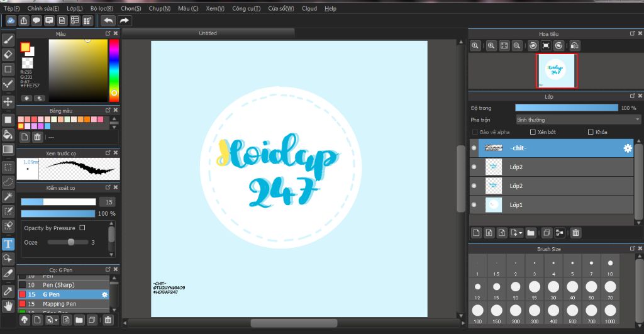Screen dimensions: 644x334
Task: Rotate canvas left in navigator panel
Action: pyautogui.click(x=533, y=45)
